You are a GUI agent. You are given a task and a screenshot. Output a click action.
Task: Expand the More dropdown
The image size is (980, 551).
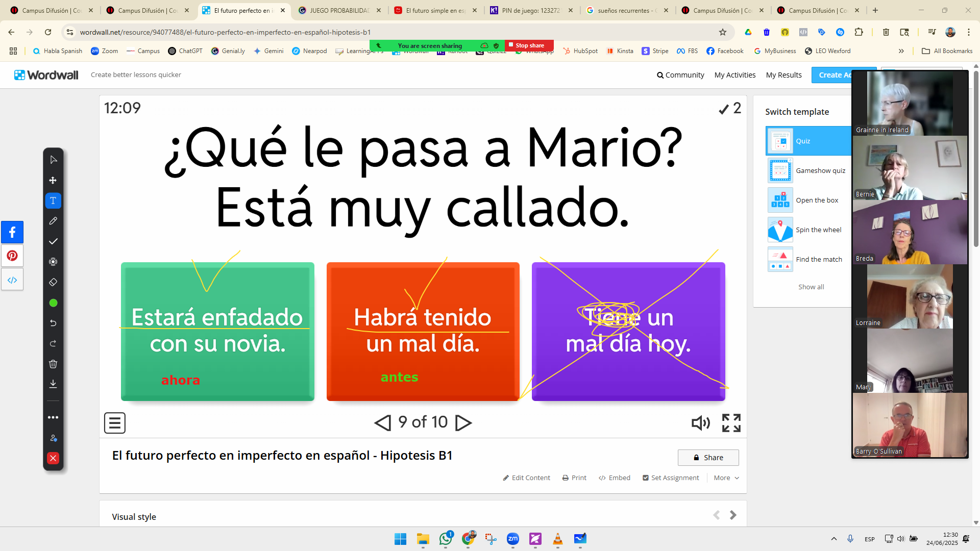pyautogui.click(x=726, y=478)
